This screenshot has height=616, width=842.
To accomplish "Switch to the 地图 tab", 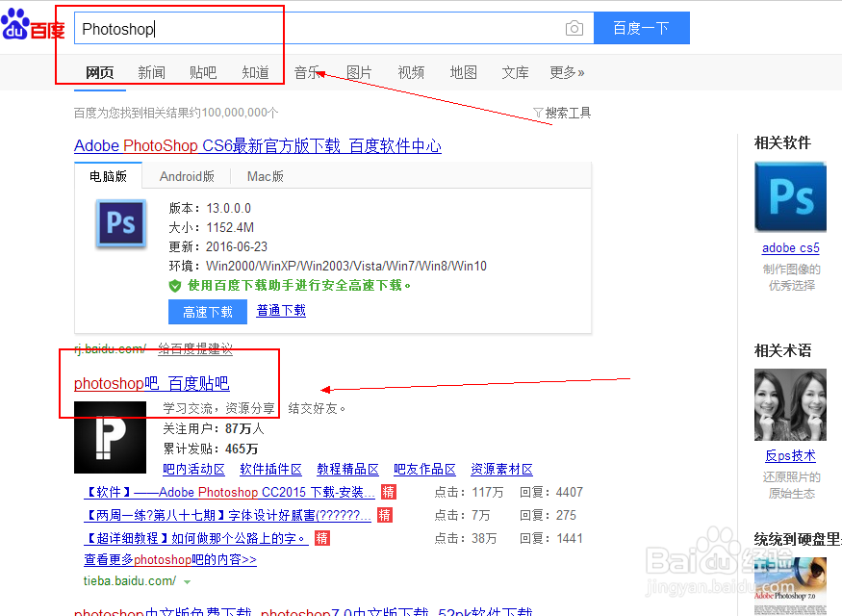I will 464,72.
